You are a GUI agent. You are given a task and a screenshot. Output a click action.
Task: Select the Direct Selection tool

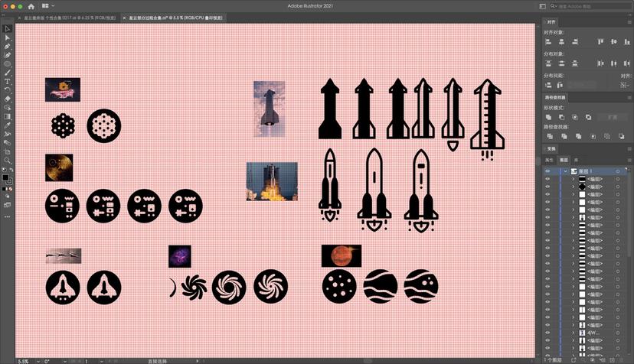(x=8, y=37)
